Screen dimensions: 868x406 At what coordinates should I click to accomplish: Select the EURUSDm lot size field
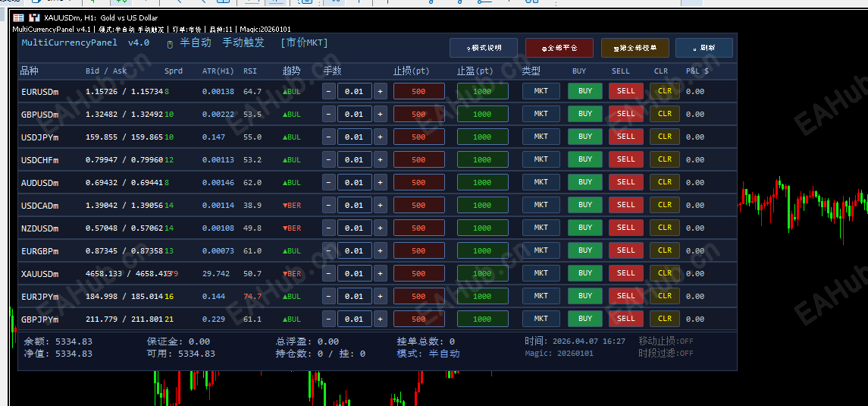point(354,91)
